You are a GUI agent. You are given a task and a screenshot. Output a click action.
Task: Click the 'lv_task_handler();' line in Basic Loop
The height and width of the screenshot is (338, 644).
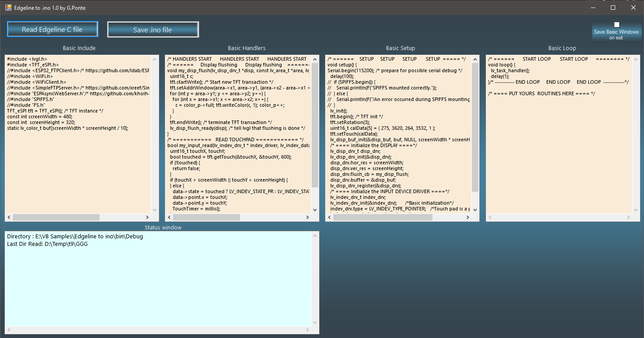click(510, 70)
